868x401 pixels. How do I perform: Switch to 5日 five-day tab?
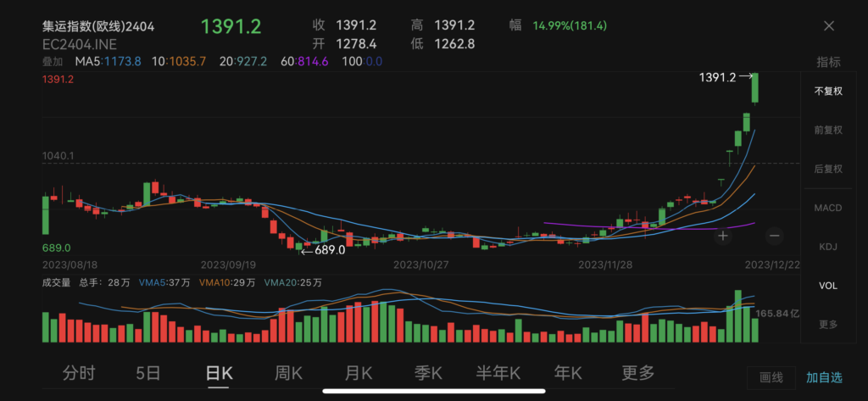(147, 373)
